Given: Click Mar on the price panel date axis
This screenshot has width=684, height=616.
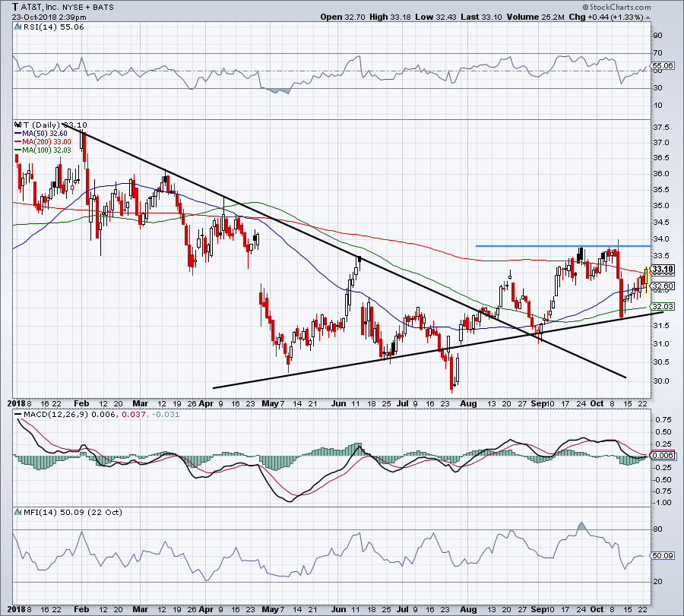Looking at the screenshot, I should coord(140,403).
